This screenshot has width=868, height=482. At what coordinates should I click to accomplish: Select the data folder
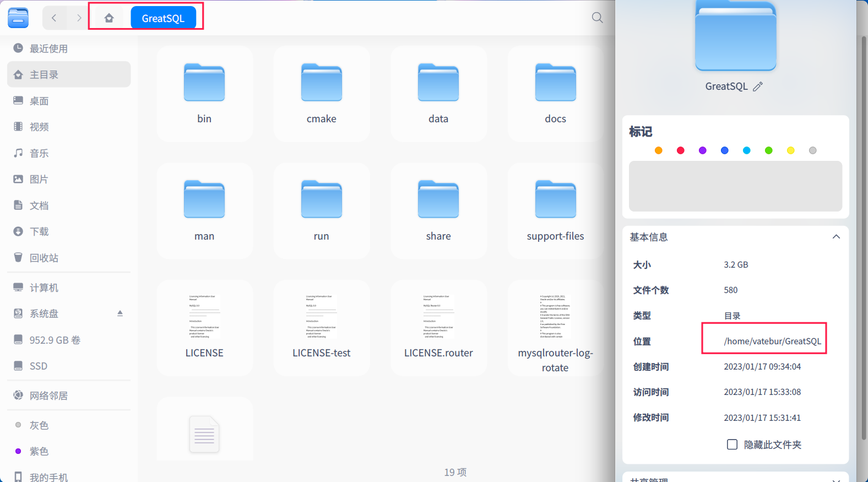438,94
